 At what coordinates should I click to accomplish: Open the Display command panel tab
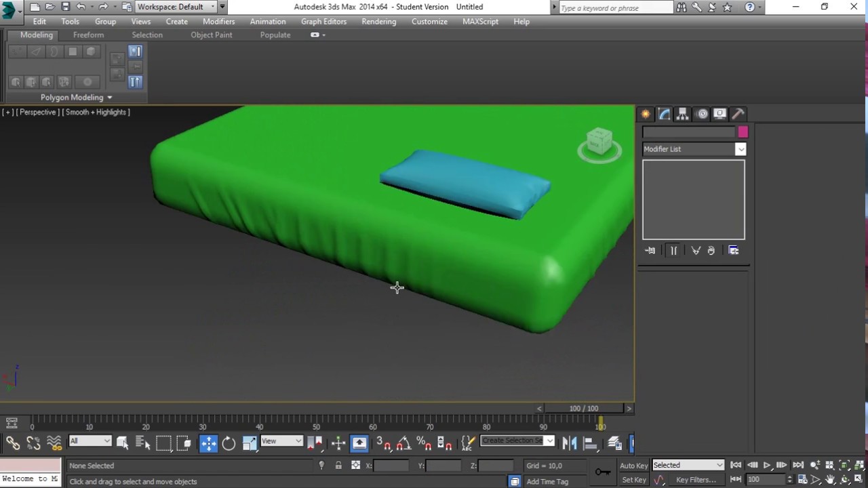pos(720,114)
